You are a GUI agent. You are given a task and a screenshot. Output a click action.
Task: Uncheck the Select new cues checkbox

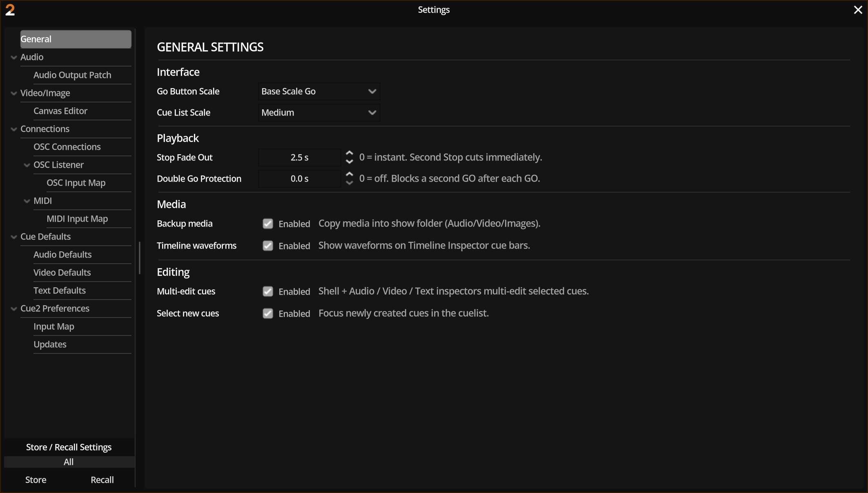click(268, 313)
